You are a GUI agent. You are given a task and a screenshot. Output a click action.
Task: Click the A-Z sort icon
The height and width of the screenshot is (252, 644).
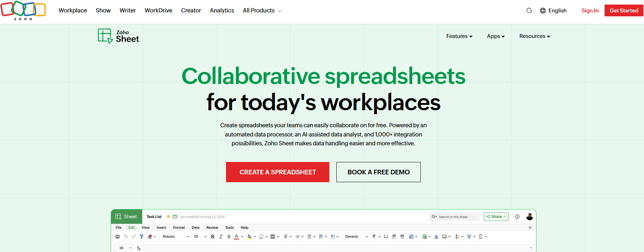coord(457,237)
